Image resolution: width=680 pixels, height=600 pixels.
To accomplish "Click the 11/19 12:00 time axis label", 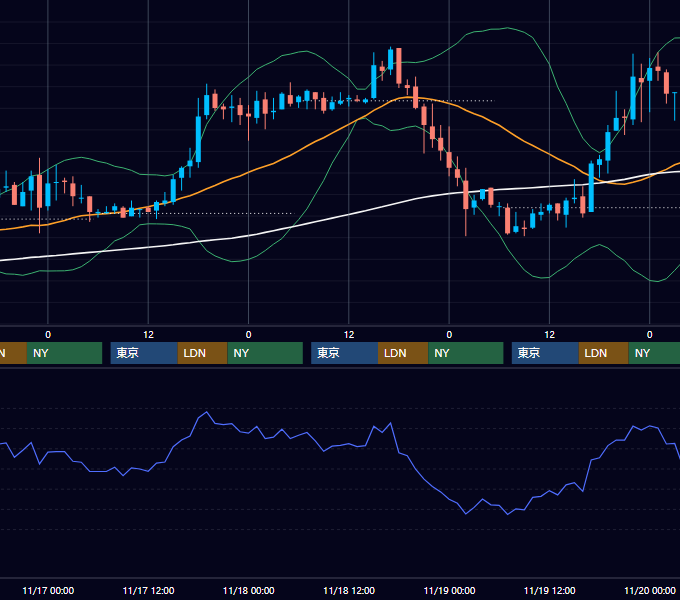I will point(549,590).
